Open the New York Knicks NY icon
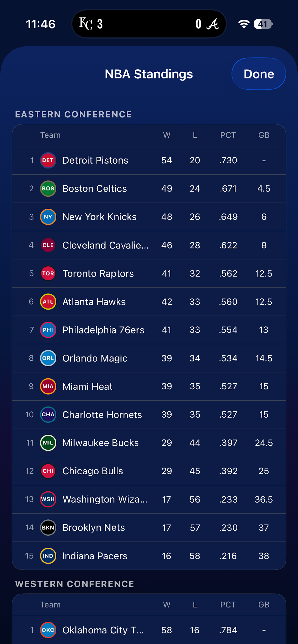 [48, 217]
